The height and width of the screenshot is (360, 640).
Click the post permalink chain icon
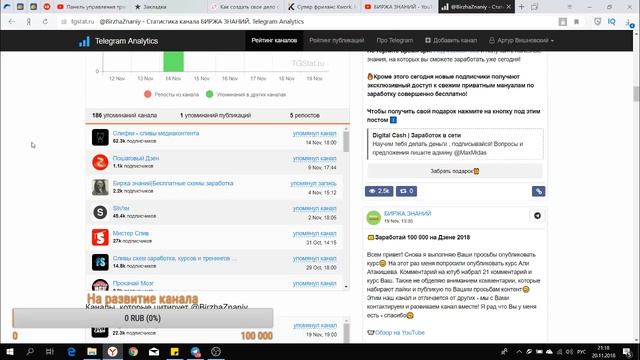pos(538,191)
